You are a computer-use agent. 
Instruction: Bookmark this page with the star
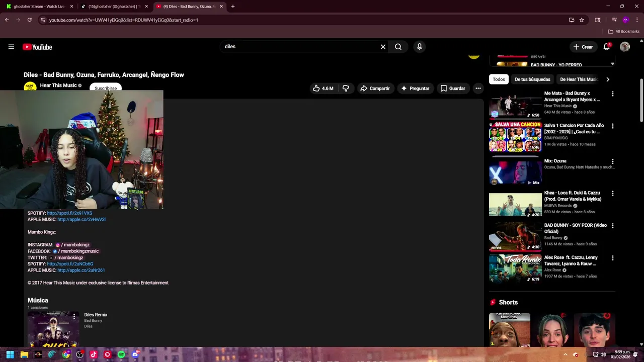coord(582,20)
